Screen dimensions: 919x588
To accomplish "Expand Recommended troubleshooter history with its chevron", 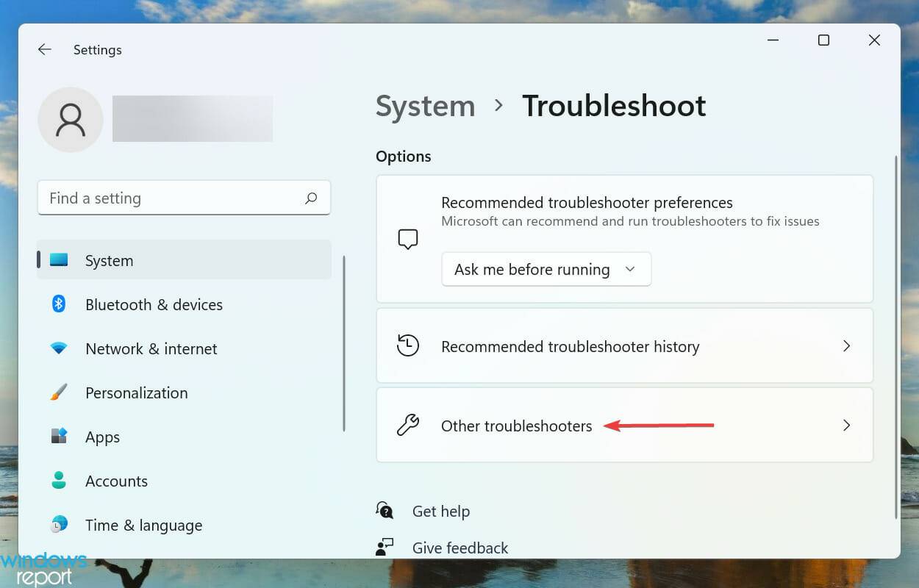I will (x=846, y=345).
